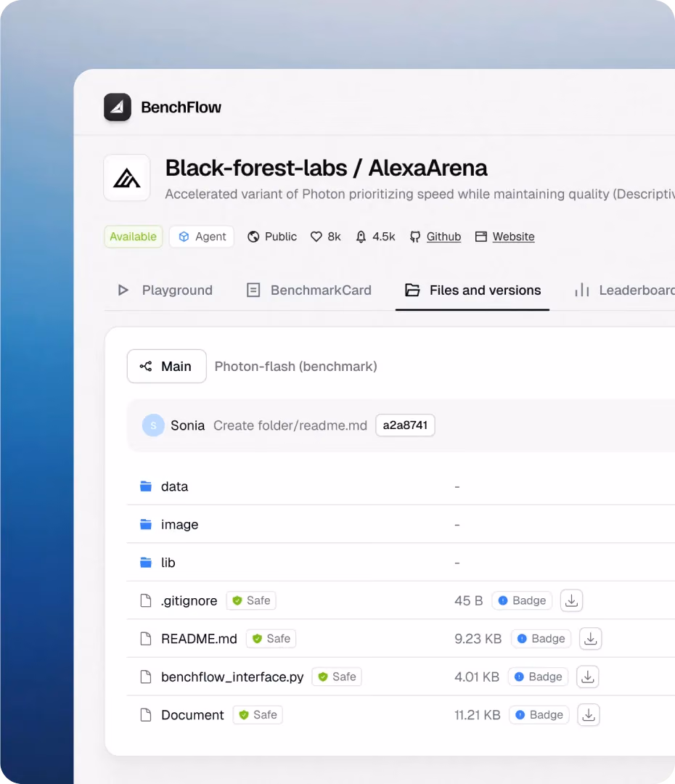
Task: Click the Safe badge on .gitignore
Action: point(251,600)
